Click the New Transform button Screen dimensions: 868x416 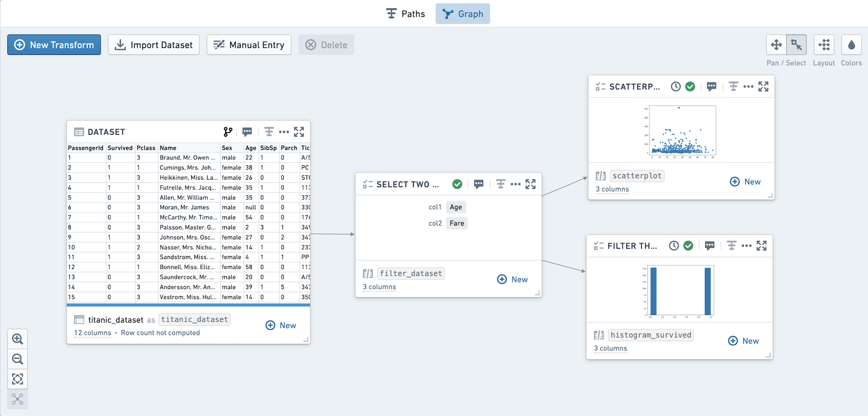tap(54, 45)
